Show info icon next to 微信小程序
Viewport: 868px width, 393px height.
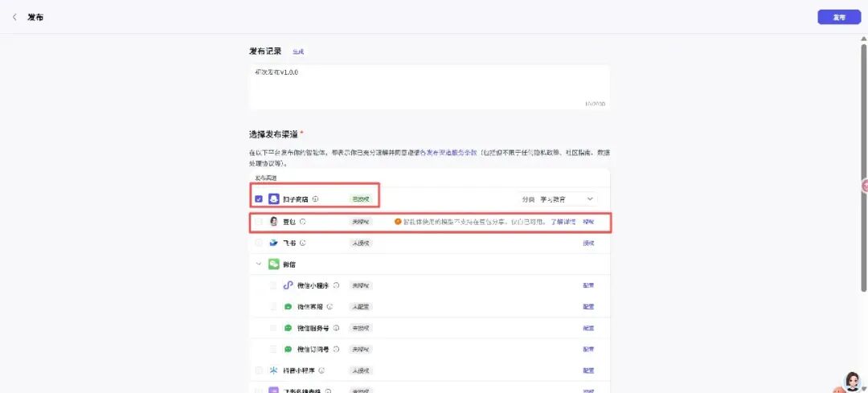pyautogui.click(x=336, y=285)
